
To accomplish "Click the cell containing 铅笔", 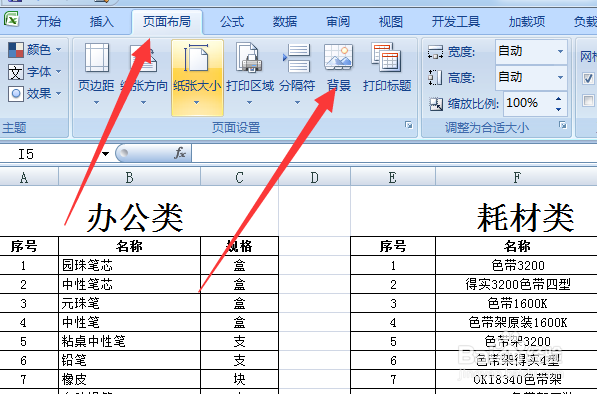I will 129,361.
